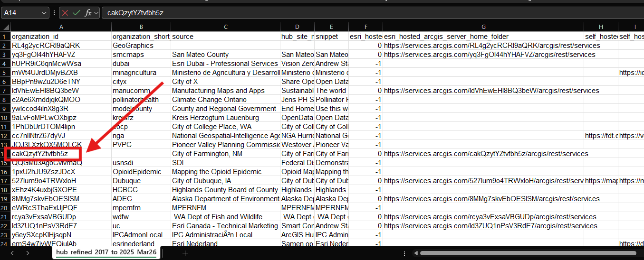Confirm entry with the check mark icon
This screenshot has height=260, width=644.
[x=76, y=13]
